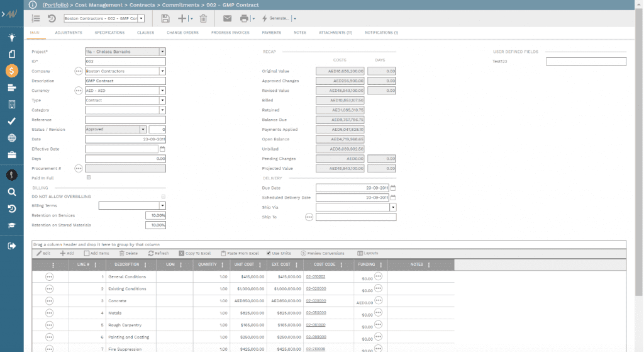This screenshot has height=352, width=644.
Task: Expand the Category dropdown arrow
Action: point(163,110)
